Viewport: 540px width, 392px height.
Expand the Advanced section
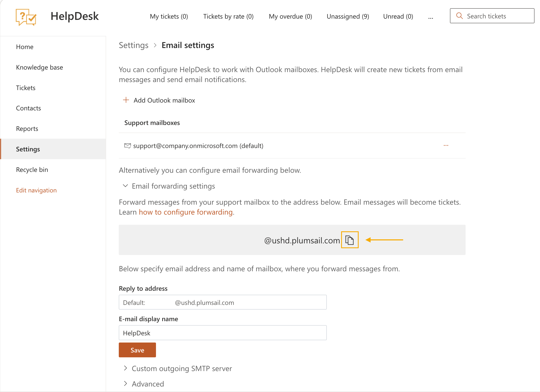tap(126, 384)
